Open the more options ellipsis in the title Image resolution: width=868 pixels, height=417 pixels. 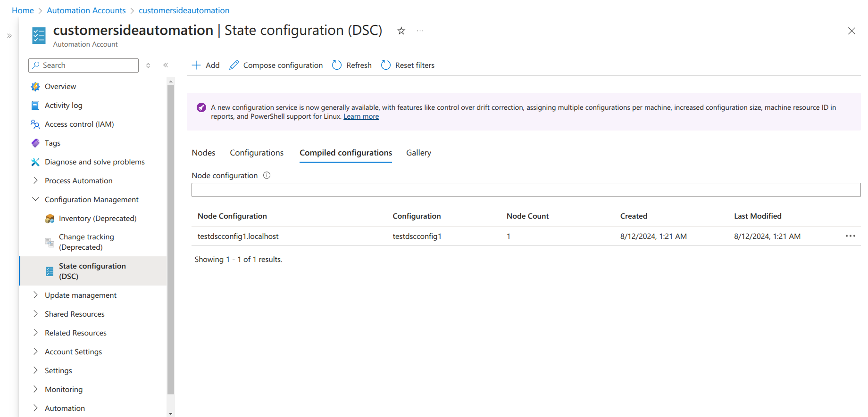420,31
